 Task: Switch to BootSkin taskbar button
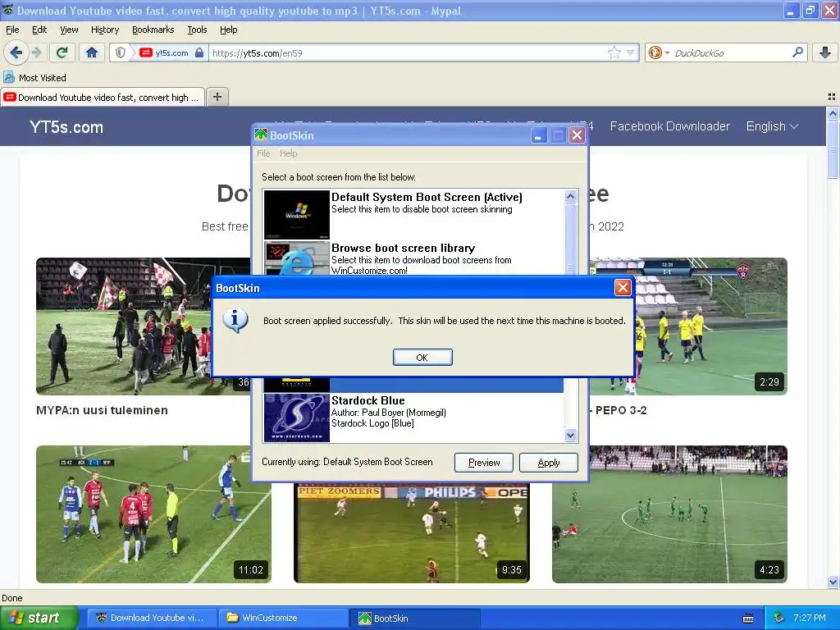(x=415, y=618)
